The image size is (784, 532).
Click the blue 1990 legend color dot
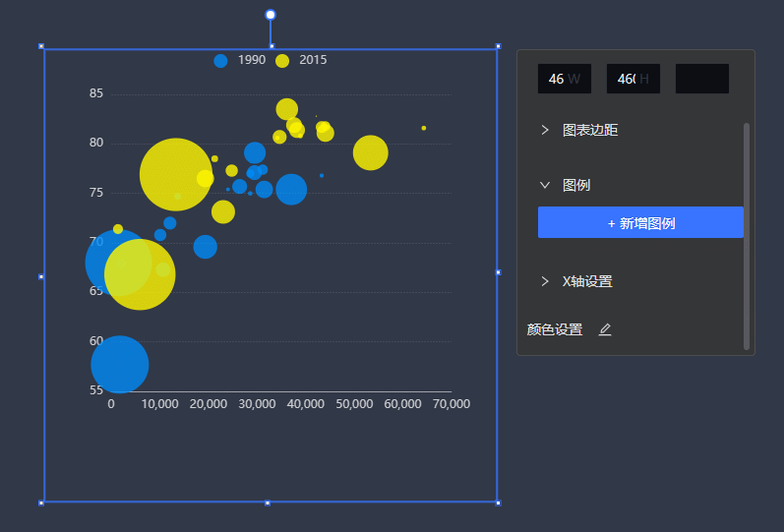(220, 61)
